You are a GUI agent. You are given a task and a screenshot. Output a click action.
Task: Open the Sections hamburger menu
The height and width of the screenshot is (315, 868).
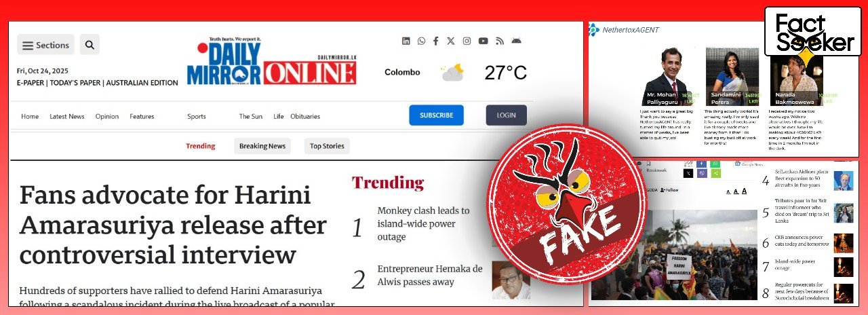click(x=45, y=45)
